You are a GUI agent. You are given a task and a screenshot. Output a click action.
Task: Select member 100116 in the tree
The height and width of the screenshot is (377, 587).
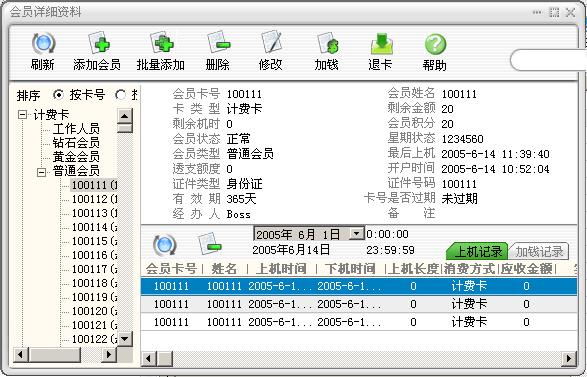94,255
